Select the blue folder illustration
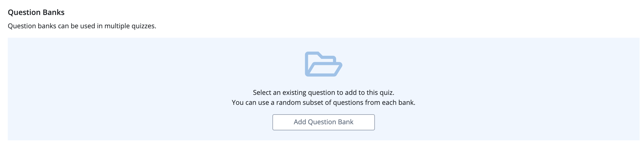This screenshot has width=644, height=147. click(x=323, y=64)
